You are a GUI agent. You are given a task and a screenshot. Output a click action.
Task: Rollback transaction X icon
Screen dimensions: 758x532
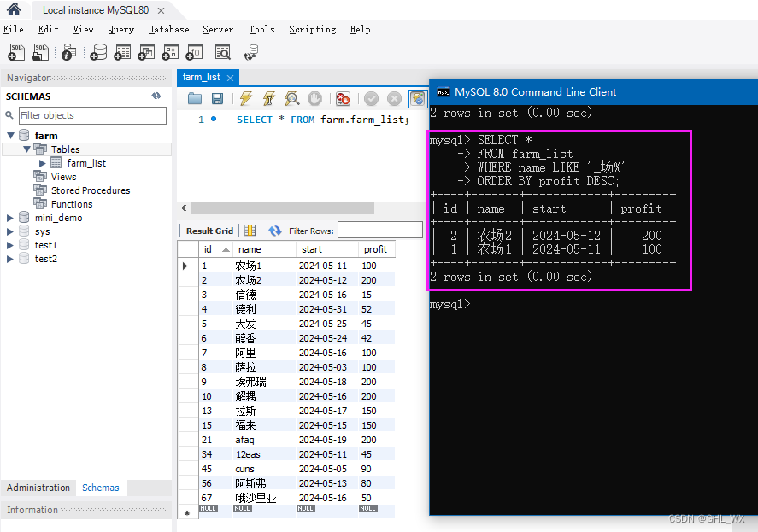(395, 98)
